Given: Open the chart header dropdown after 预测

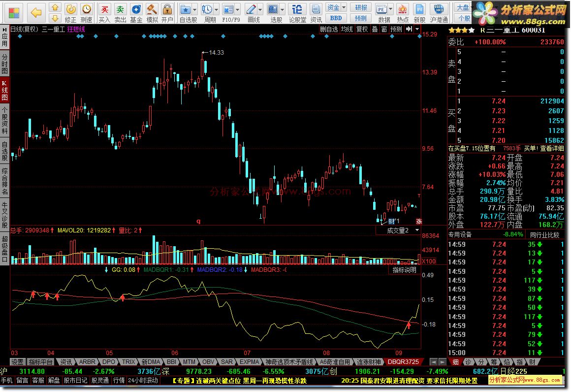Looking at the screenshot, I should click(417, 29).
